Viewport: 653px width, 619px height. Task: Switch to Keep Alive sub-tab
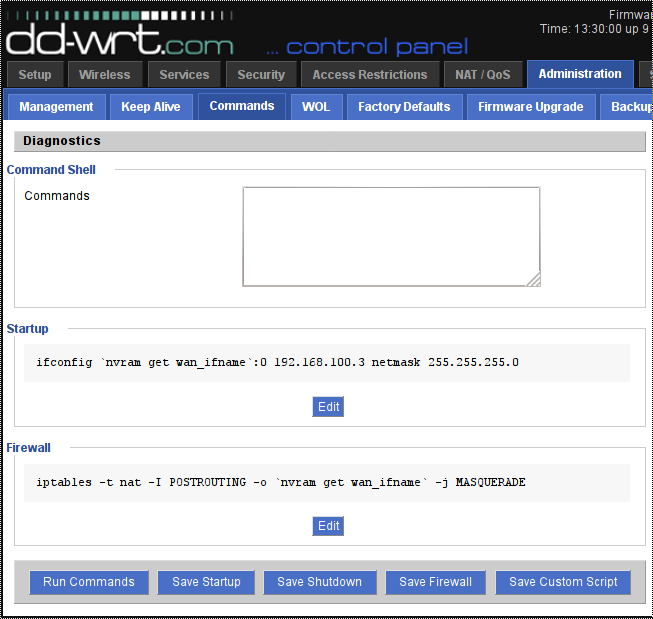pos(151,107)
